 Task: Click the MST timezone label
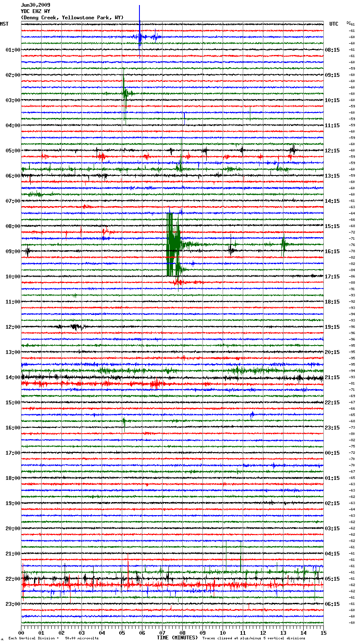4,24
